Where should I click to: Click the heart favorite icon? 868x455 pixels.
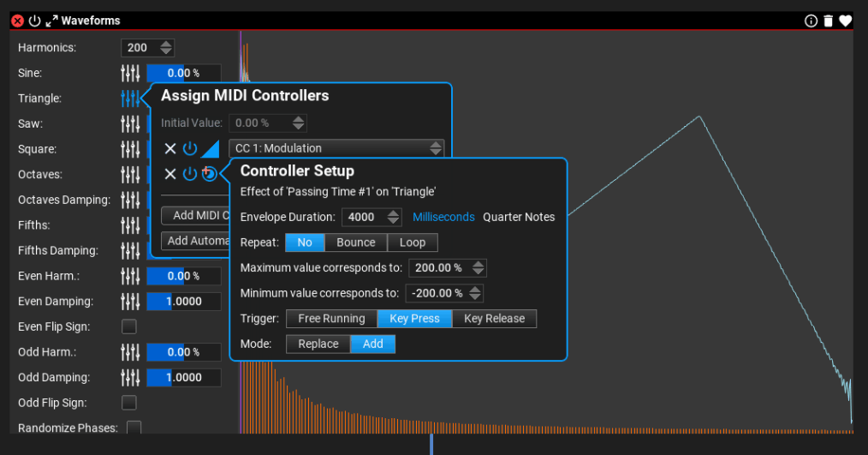click(x=846, y=21)
